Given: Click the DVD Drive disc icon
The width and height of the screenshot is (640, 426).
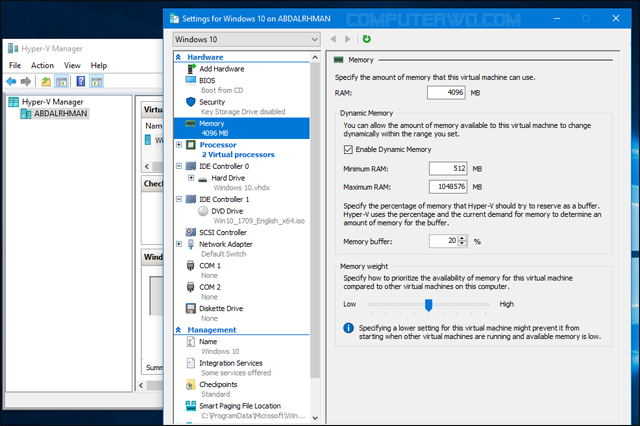Looking at the screenshot, I should click(203, 211).
